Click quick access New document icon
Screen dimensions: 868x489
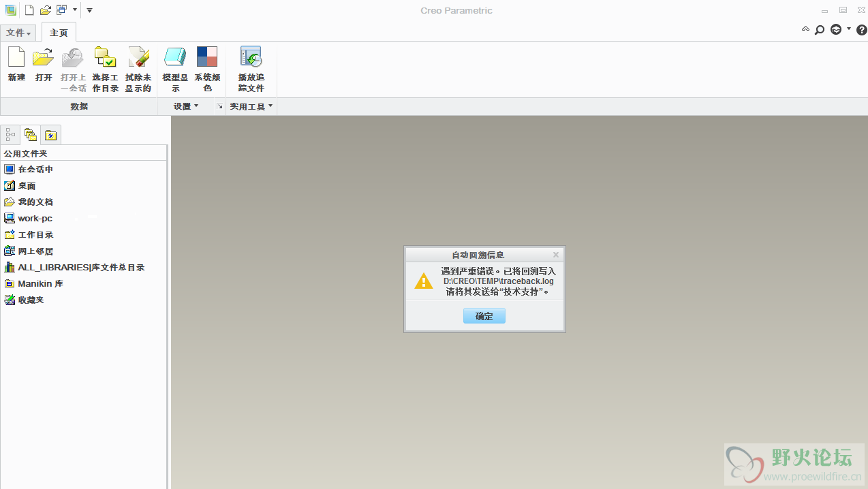coord(29,10)
